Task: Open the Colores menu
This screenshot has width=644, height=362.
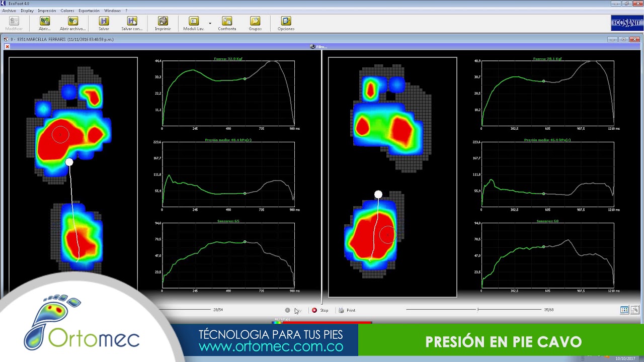Action: 67,11
